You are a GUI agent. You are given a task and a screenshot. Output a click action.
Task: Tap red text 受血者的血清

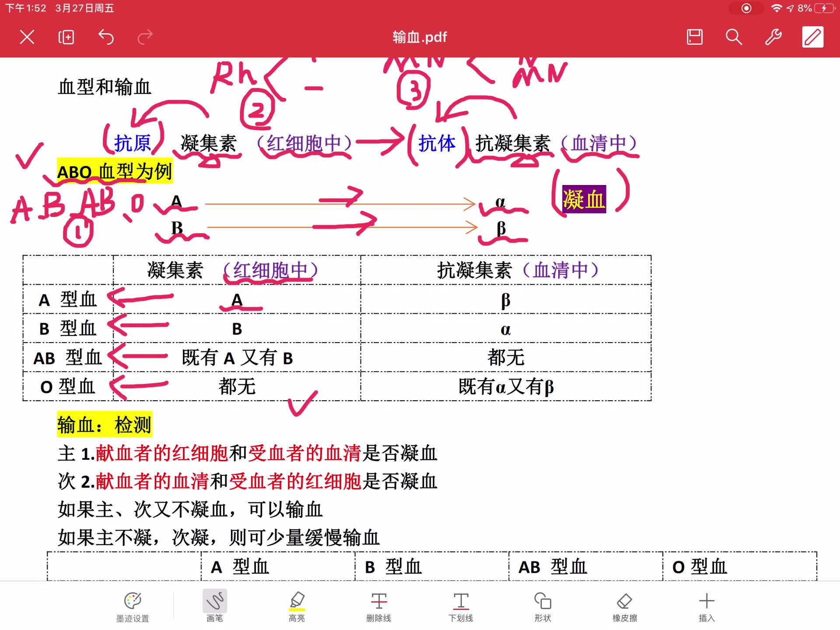(x=305, y=453)
